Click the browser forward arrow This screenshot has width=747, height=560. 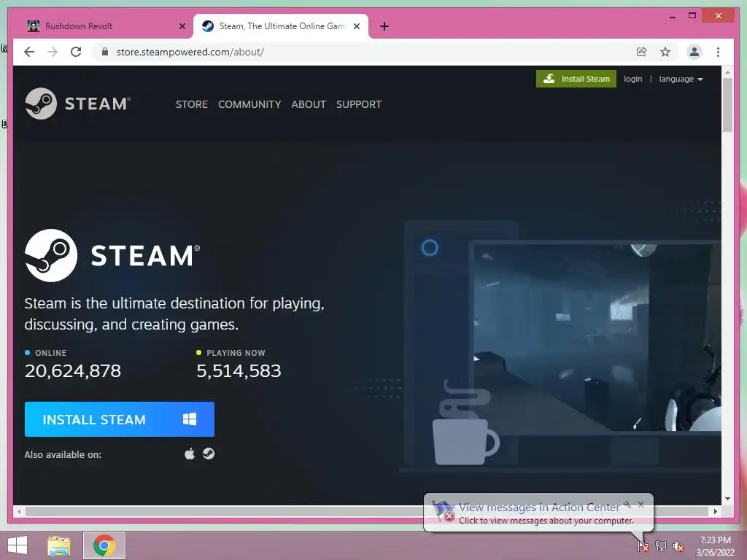pos(53,52)
